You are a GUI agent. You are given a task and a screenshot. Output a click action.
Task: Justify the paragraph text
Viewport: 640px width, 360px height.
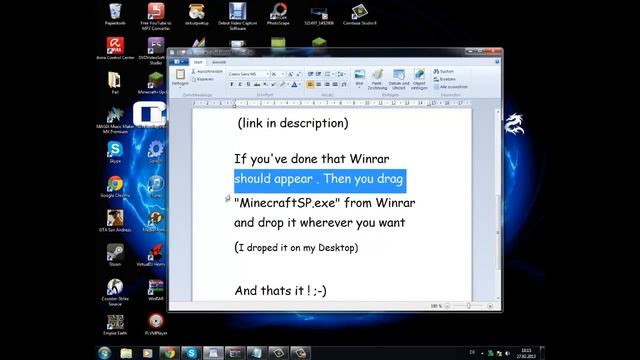point(335,84)
